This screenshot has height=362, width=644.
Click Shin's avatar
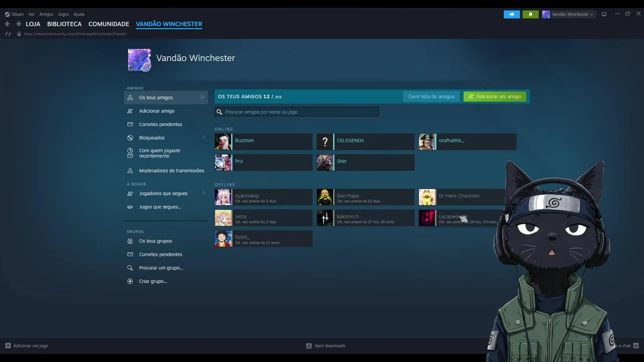coord(325,162)
